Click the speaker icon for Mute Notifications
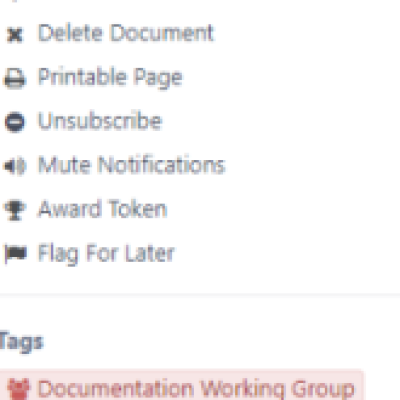400x400 pixels. 15,166
